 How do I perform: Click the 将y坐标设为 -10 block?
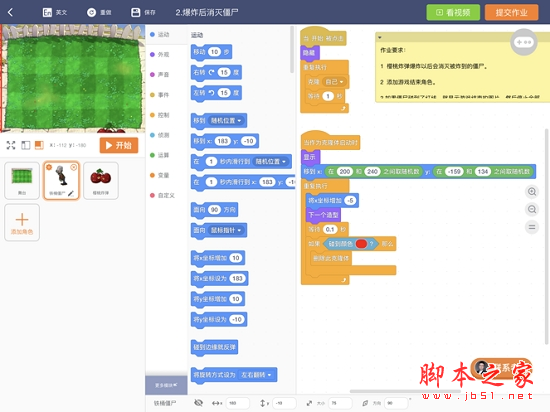(219, 319)
